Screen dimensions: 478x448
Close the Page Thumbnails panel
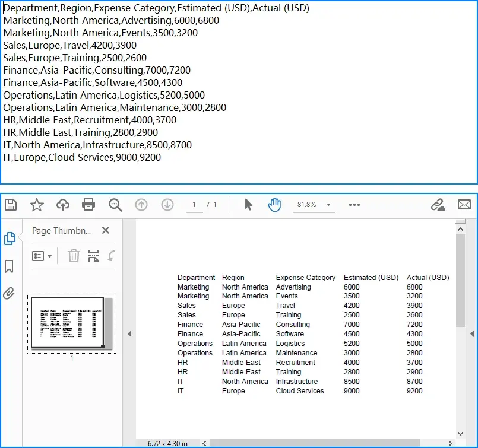click(x=105, y=231)
